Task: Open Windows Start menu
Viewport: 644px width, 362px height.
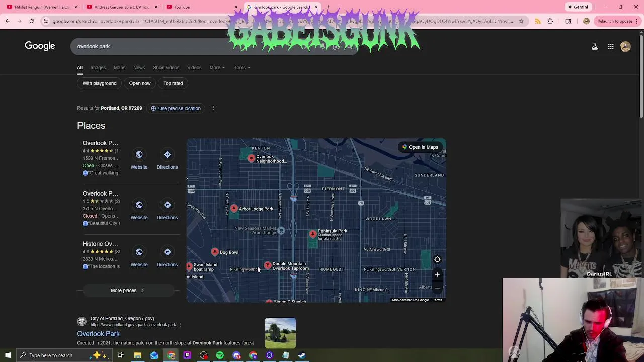Action: click(8, 355)
